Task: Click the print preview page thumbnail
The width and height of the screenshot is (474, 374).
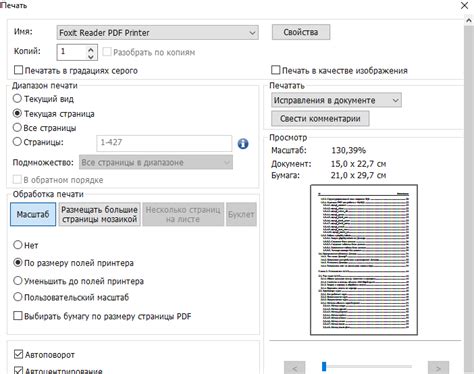Action: tap(364, 260)
